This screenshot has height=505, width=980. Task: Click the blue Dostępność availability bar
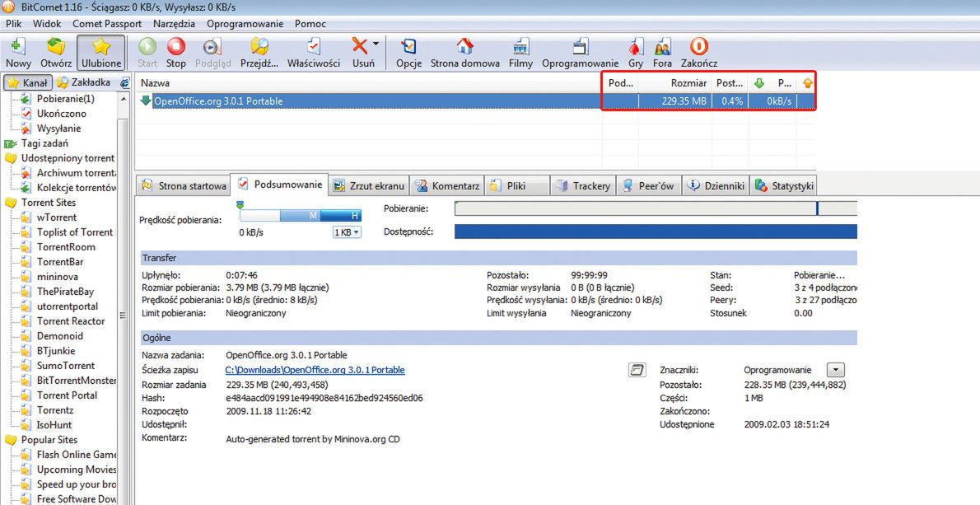pos(656,231)
